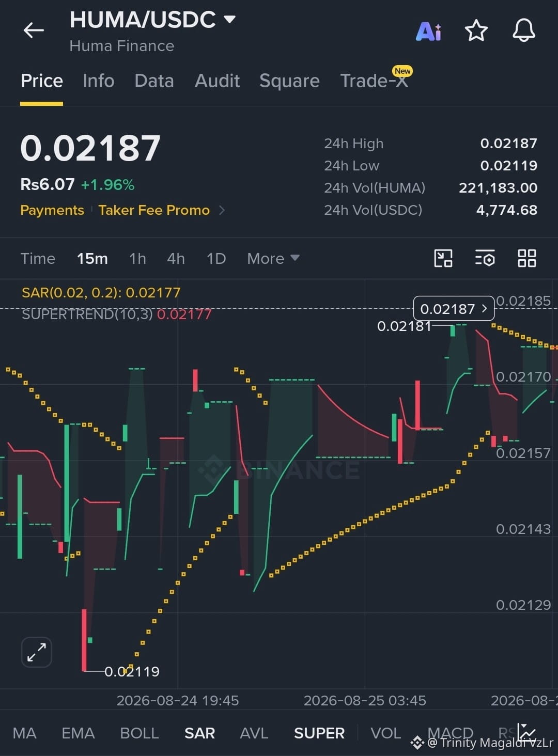This screenshot has height=756, width=558.
Task: Go to the Square tab
Action: 289,81
